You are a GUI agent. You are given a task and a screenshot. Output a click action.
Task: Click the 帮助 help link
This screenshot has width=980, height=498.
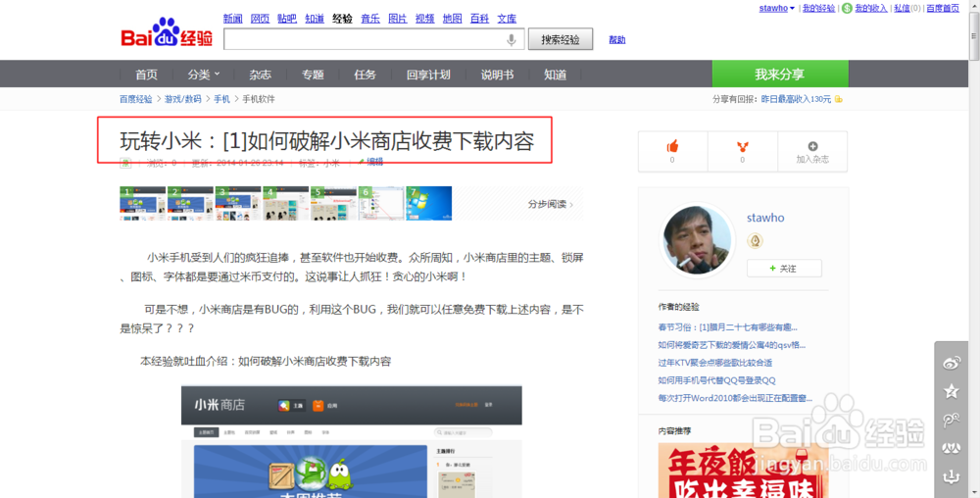pos(616,40)
